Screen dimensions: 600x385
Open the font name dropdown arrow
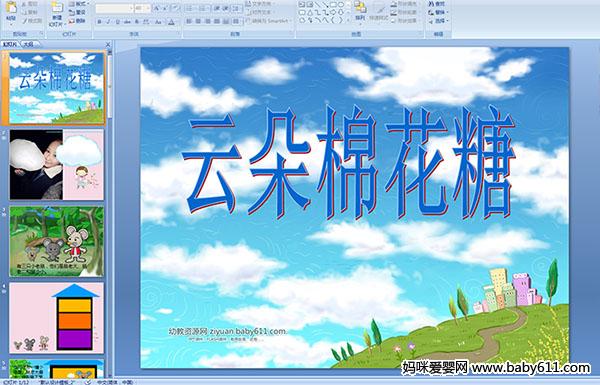tap(131, 8)
